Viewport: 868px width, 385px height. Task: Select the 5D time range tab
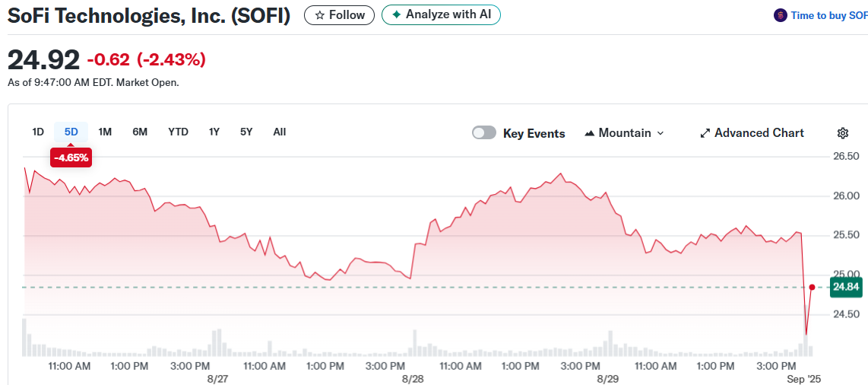[x=71, y=132]
